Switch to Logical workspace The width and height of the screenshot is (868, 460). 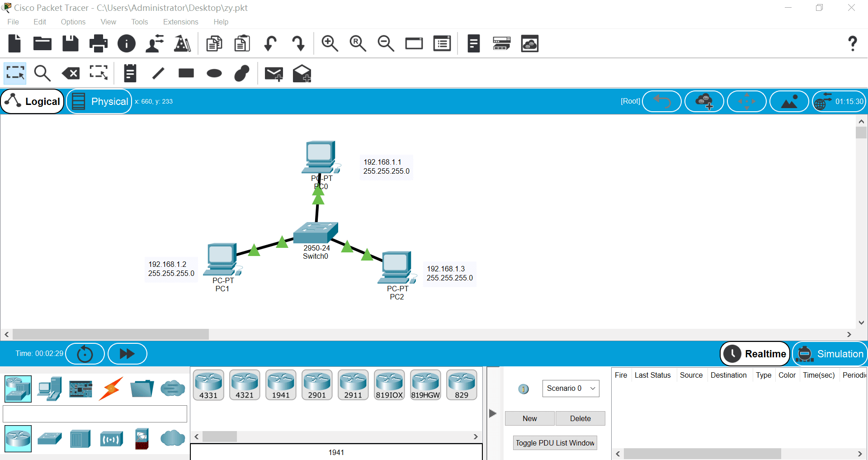click(x=33, y=101)
